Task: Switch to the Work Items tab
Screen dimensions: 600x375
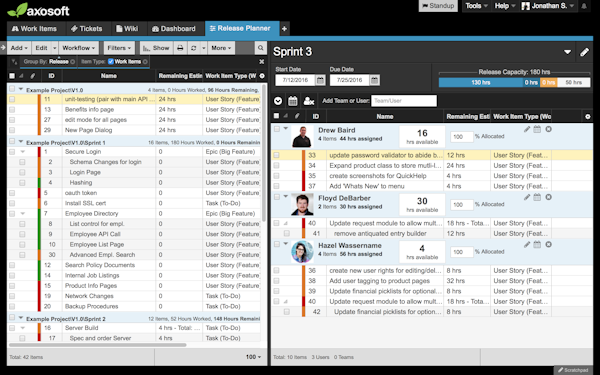Action: point(34,29)
